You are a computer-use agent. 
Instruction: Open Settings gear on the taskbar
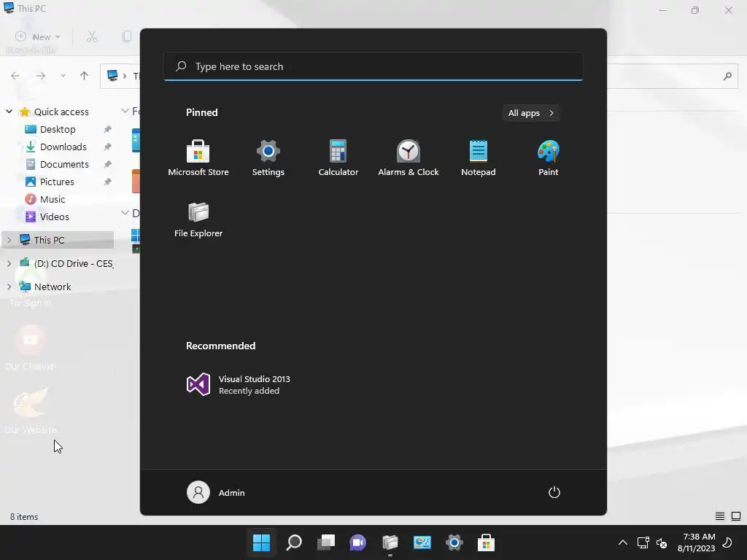tap(454, 542)
